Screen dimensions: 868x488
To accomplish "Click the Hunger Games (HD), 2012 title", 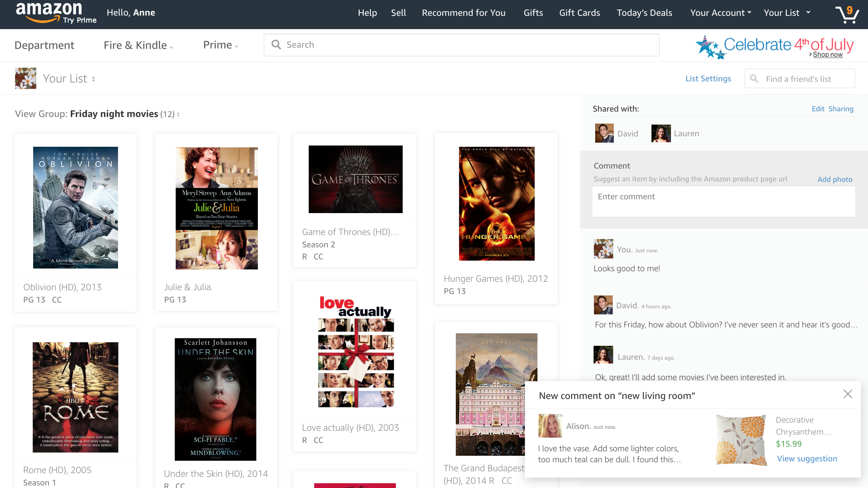I will [x=496, y=279].
